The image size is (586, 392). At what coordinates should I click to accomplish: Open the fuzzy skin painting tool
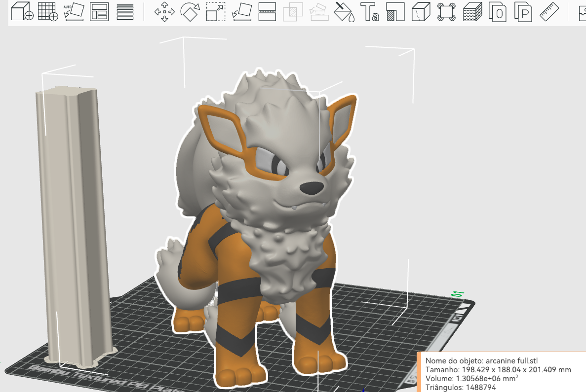[472, 11]
